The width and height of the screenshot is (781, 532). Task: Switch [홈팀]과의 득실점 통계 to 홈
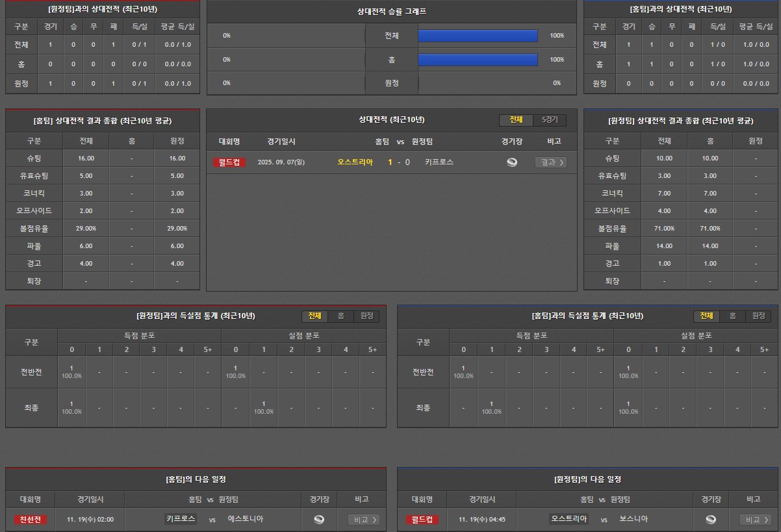(732, 316)
